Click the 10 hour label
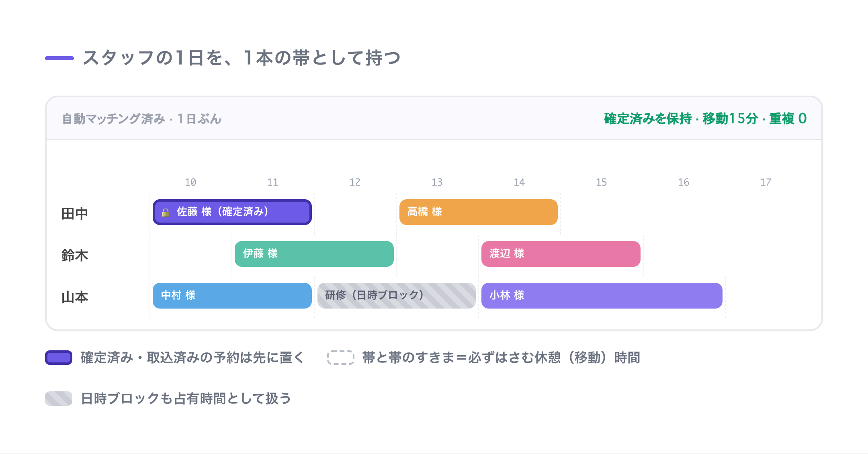Viewport: 868px width, 454px height. tap(190, 182)
